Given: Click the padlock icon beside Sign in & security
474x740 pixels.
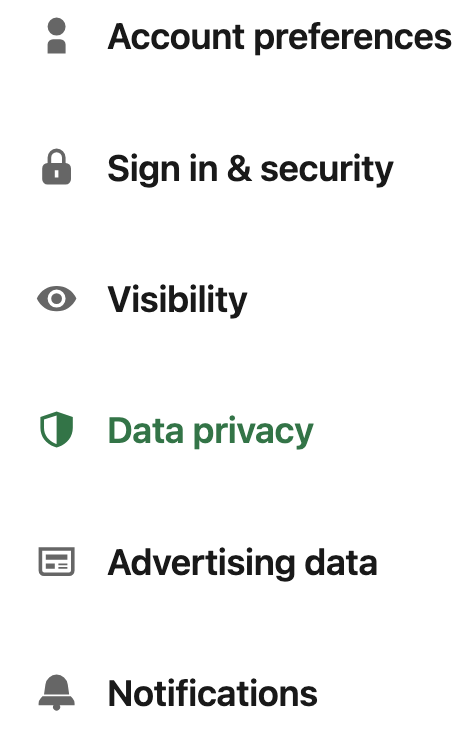Looking at the screenshot, I should point(57,167).
